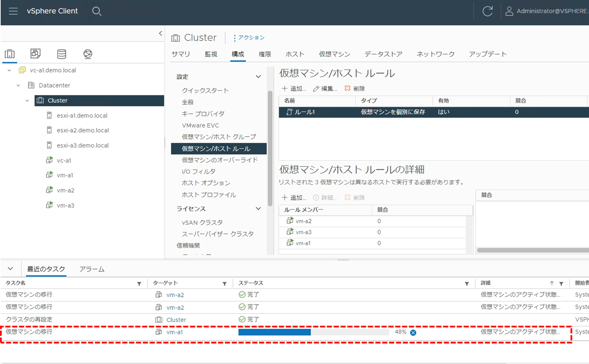Click 追加 button above rules list
Viewport: 589px width, 364px height.
click(294, 89)
